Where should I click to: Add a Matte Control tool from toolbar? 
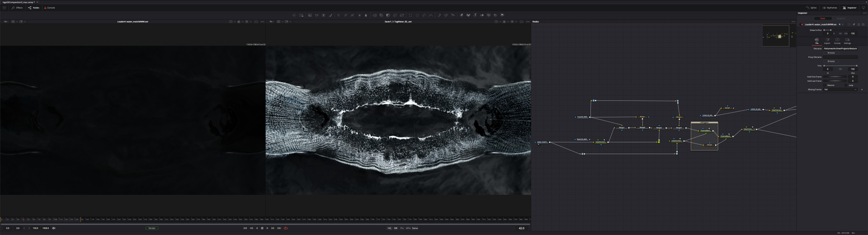coord(388,15)
